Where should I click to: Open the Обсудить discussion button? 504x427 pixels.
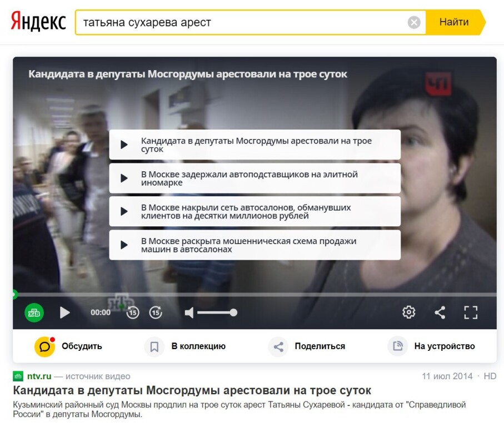69,346
